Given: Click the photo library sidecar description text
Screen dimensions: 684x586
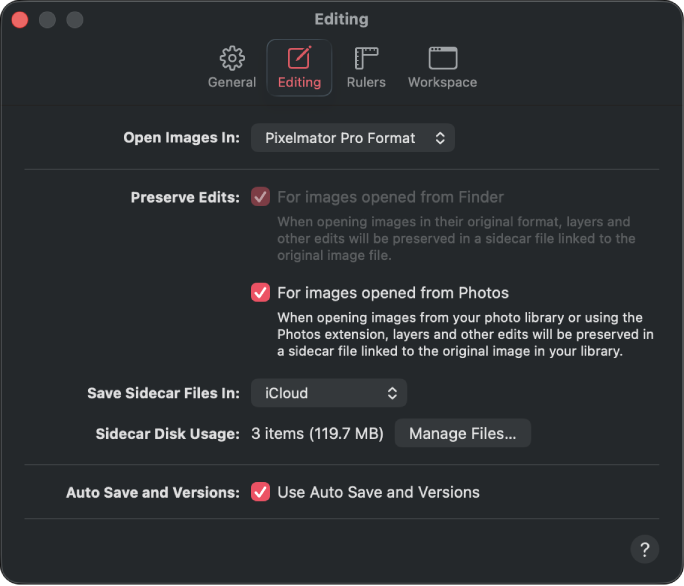Looking at the screenshot, I should 465,334.
